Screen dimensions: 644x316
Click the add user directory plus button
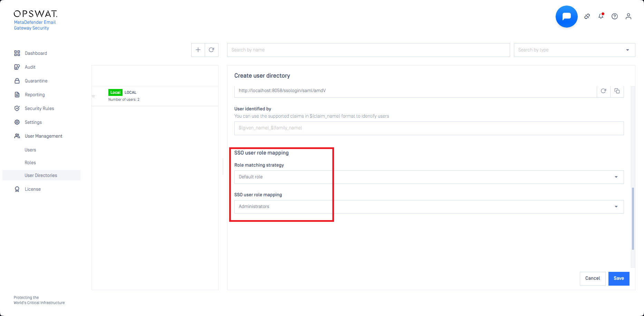coord(198,50)
